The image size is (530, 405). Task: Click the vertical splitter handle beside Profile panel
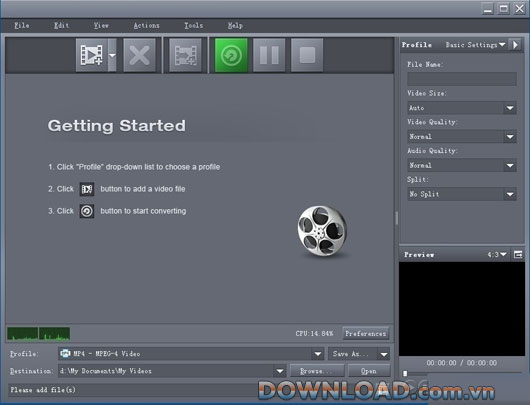pos(396,218)
